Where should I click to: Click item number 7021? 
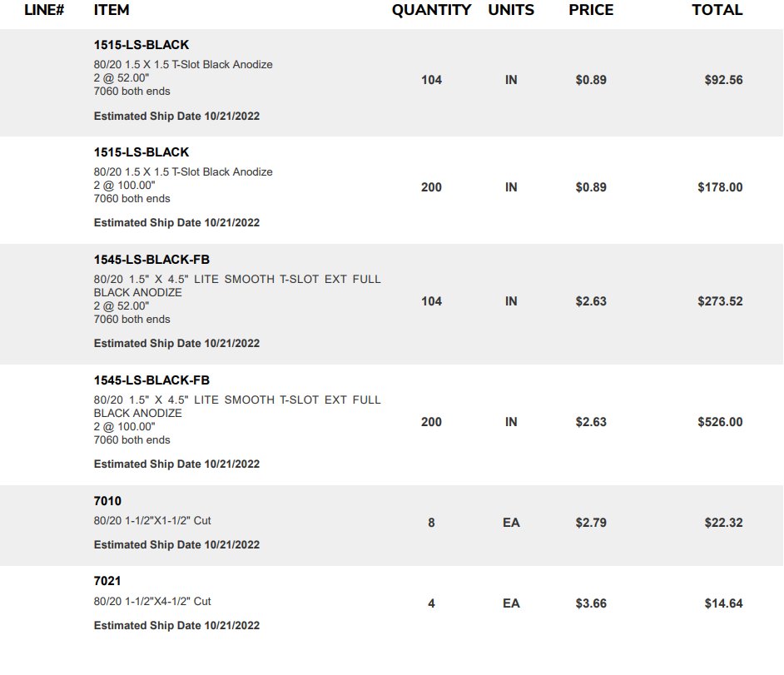point(107,581)
